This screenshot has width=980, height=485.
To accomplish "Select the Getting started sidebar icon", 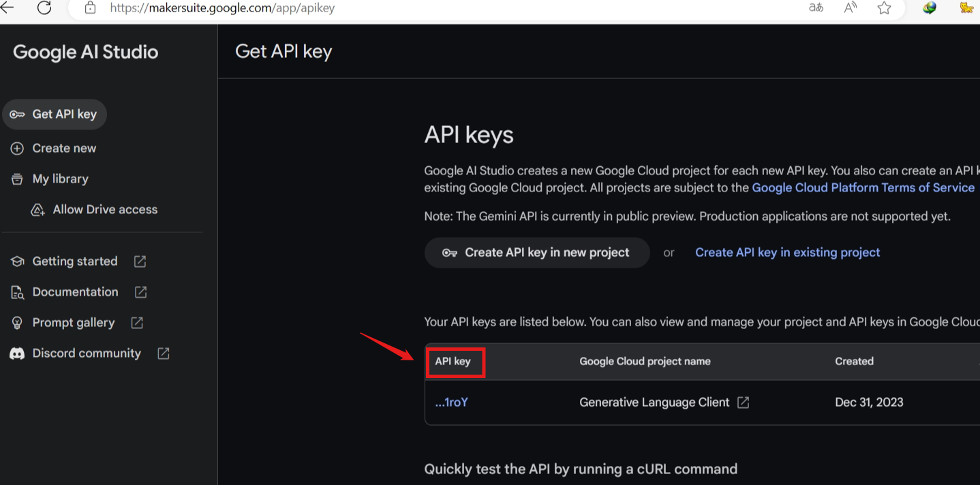I will point(16,261).
